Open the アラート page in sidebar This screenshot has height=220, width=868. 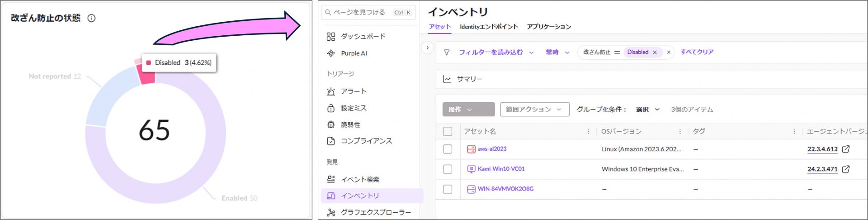[x=353, y=91]
